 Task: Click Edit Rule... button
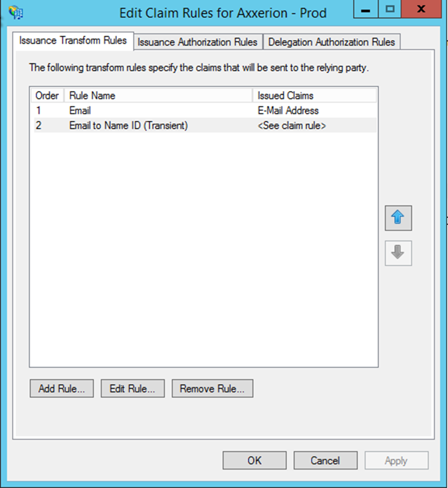[132, 389]
